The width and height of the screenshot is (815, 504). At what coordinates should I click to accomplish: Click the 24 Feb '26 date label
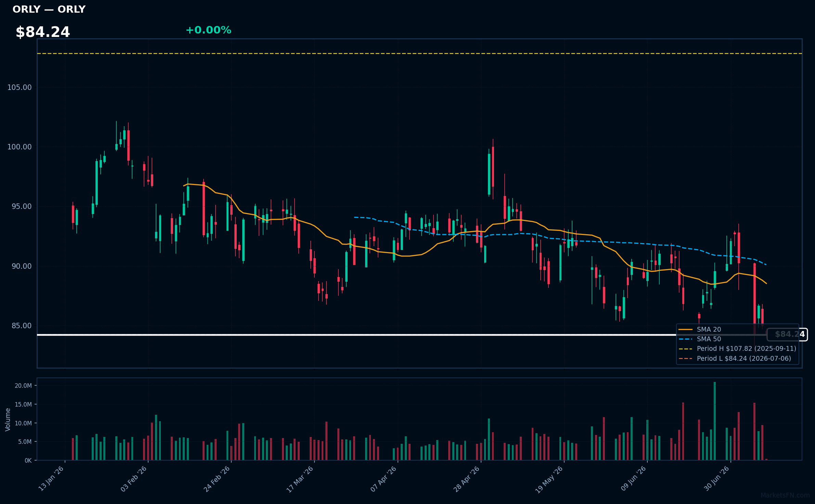[x=217, y=479]
